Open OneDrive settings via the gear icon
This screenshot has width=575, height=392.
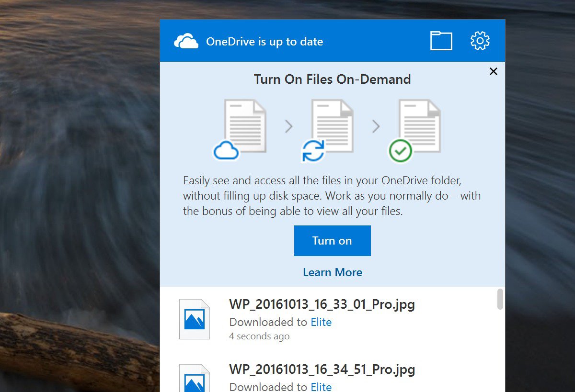[x=479, y=41]
